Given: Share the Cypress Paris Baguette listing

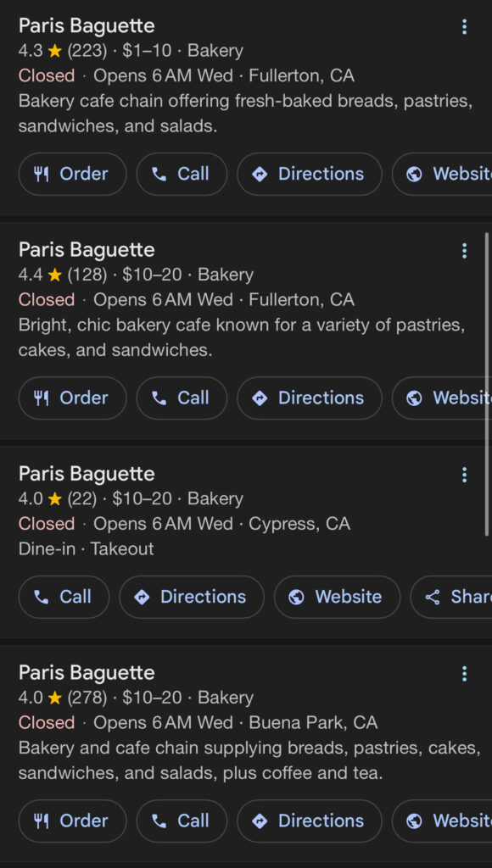Looking at the screenshot, I should point(451,597).
